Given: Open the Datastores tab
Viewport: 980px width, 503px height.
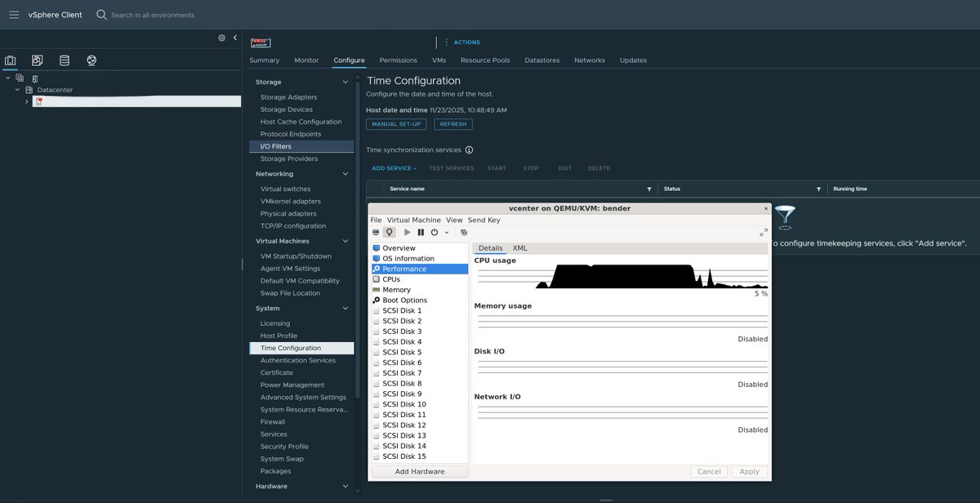Looking at the screenshot, I should tap(542, 60).
